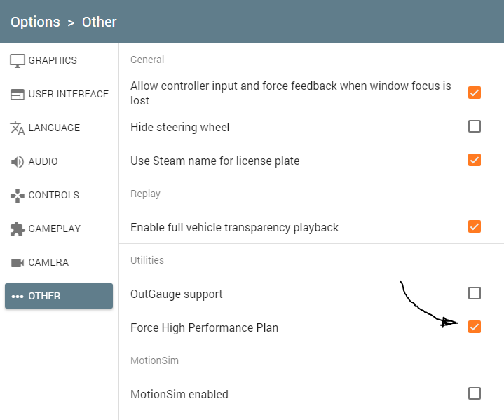
Task: Select the Language translate icon
Action: (18, 128)
